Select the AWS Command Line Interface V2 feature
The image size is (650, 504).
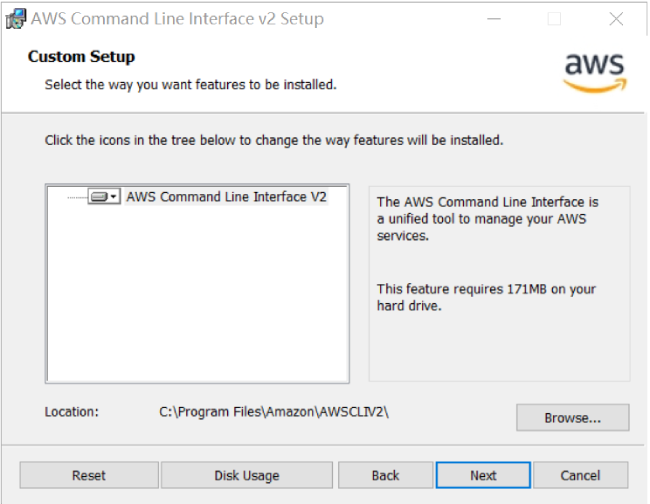pyautogui.click(x=226, y=197)
